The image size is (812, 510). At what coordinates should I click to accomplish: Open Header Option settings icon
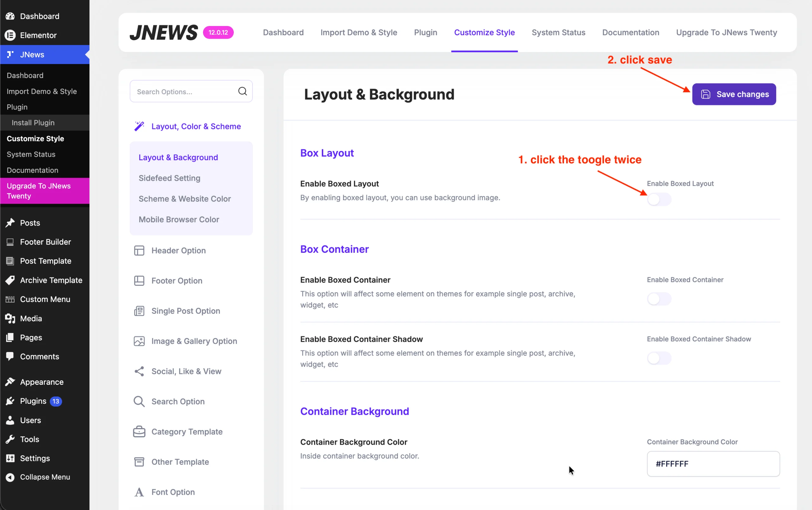139,251
